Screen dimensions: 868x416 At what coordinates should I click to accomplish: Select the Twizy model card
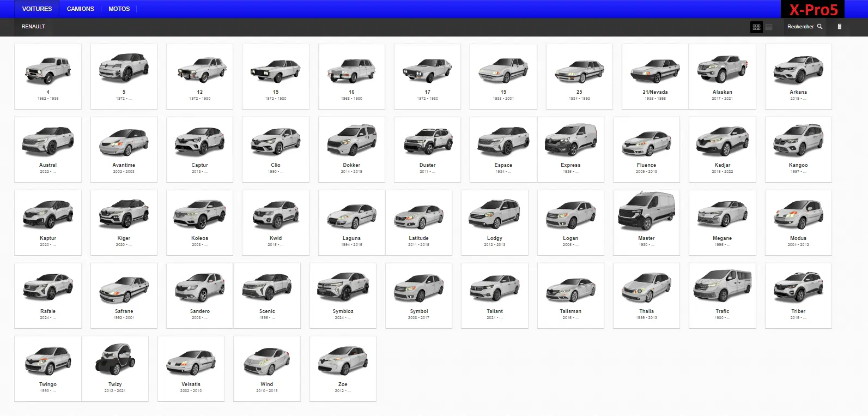click(x=115, y=369)
